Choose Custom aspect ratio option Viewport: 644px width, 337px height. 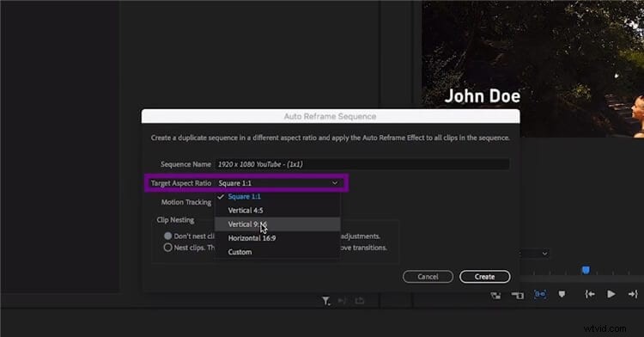pyautogui.click(x=277, y=253)
